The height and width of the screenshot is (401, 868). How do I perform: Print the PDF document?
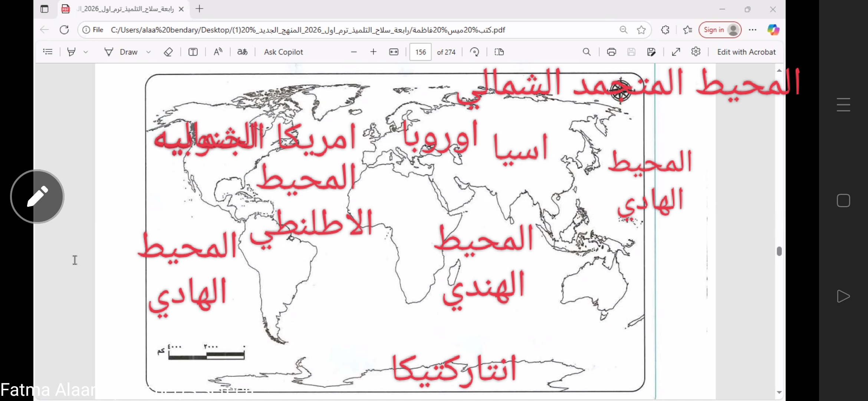click(x=612, y=52)
